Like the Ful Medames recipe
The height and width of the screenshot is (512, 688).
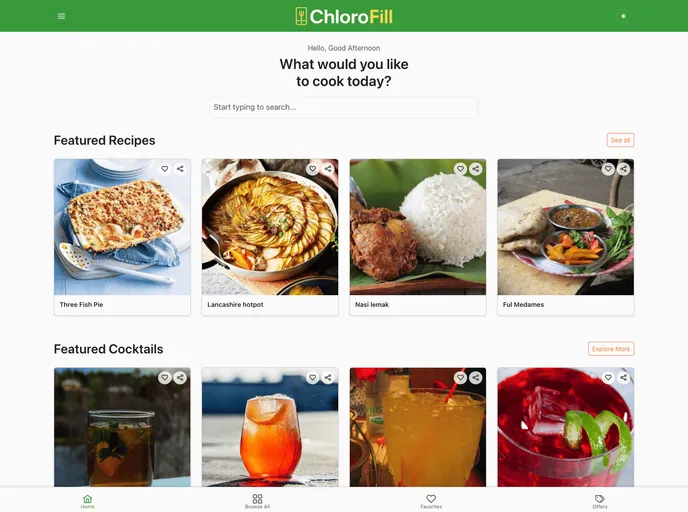point(608,169)
